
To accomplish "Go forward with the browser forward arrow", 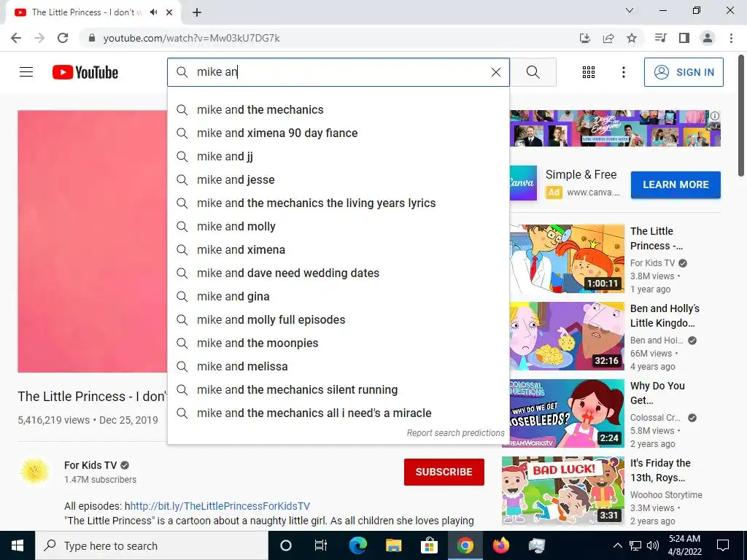I will pyautogui.click(x=39, y=38).
